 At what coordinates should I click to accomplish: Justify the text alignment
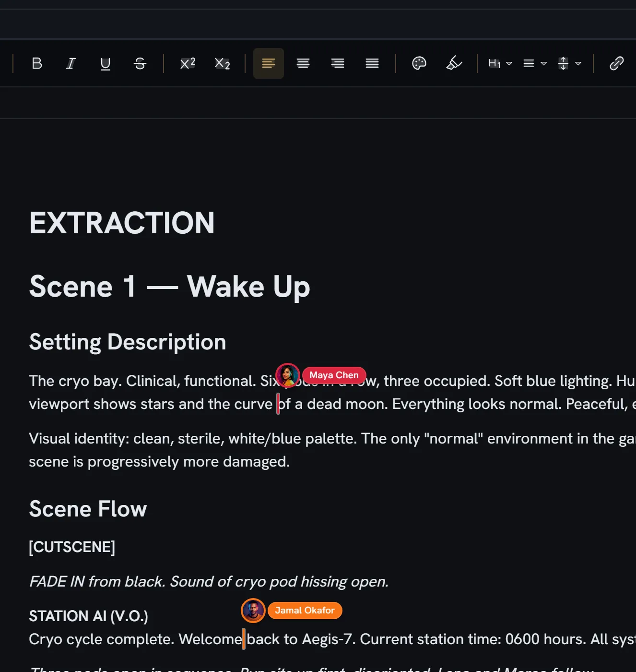coord(372,63)
